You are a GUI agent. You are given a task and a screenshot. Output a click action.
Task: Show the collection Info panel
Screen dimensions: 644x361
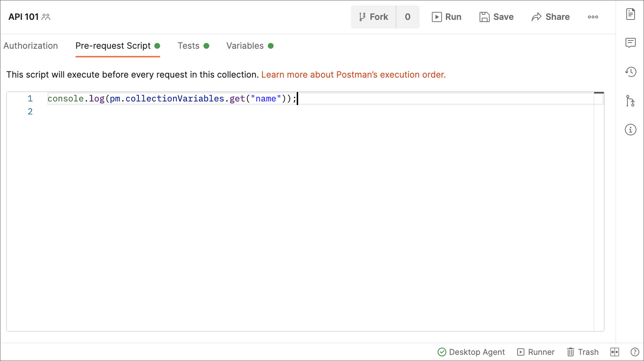(630, 130)
